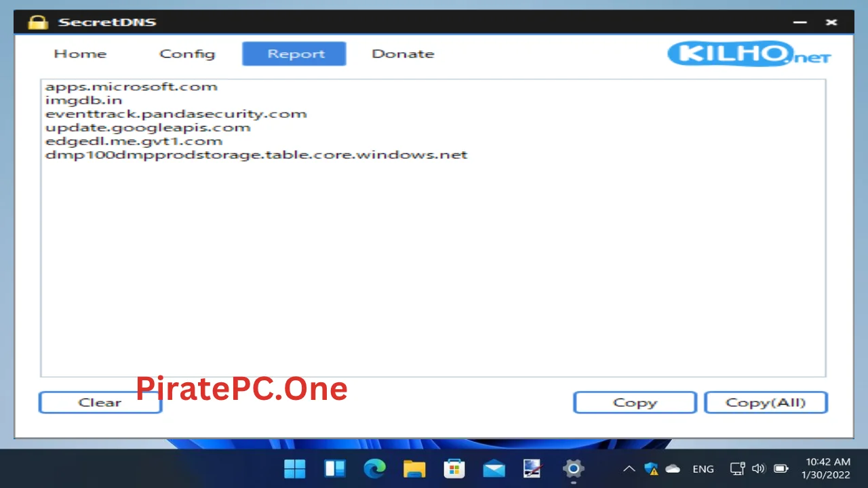Screen dimensions: 868x488
Task: Select the eventtrack.pandasecurity.com entry
Action: click(x=176, y=114)
